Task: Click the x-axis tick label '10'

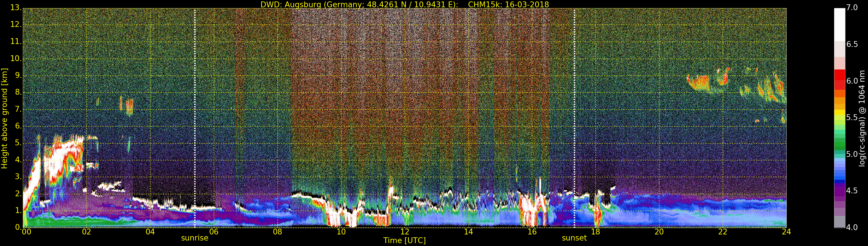Action: (x=341, y=232)
